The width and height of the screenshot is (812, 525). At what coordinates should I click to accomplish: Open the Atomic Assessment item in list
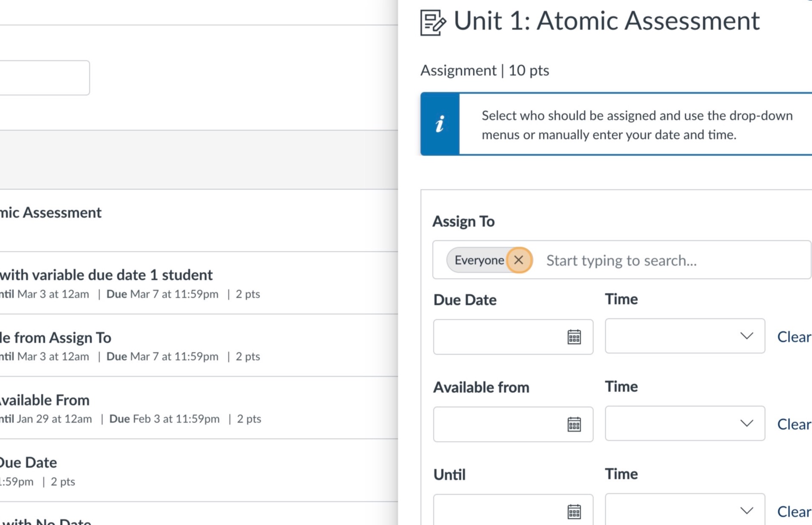coord(51,213)
